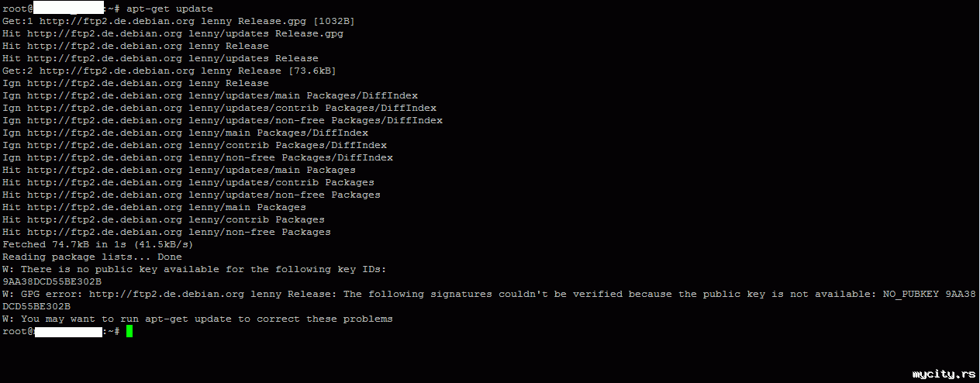
Task: Click "Reading package lists... Done" text
Action: [91, 257]
